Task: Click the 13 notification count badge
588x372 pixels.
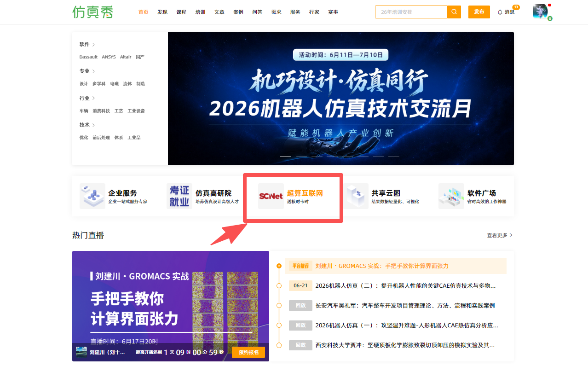Action: point(516,7)
